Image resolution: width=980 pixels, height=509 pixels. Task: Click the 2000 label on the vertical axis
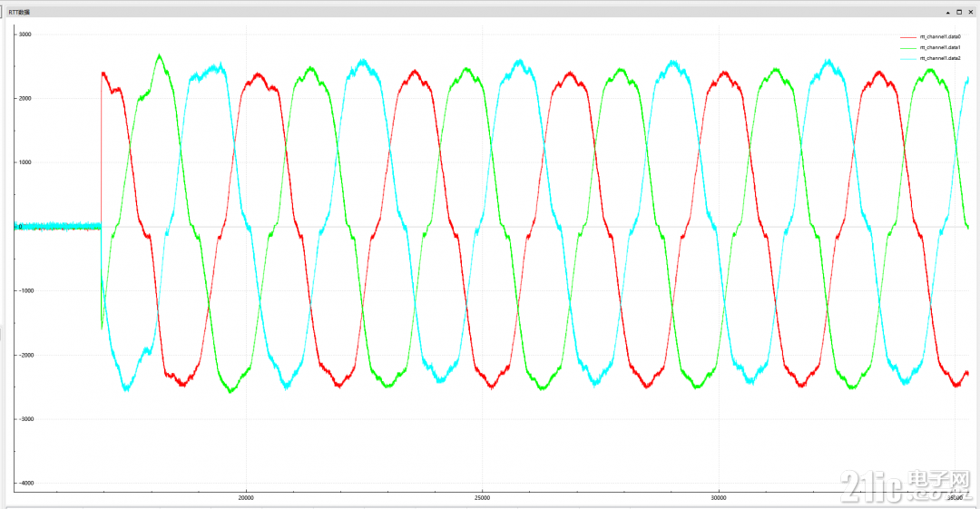coord(25,98)
